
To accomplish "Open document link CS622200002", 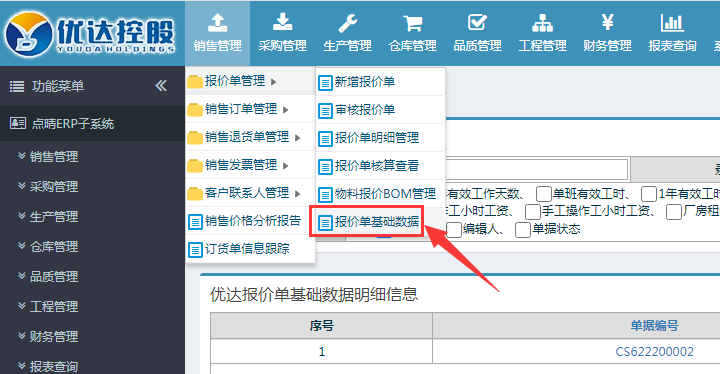I will pyautogui.click(x=654, y=352).
